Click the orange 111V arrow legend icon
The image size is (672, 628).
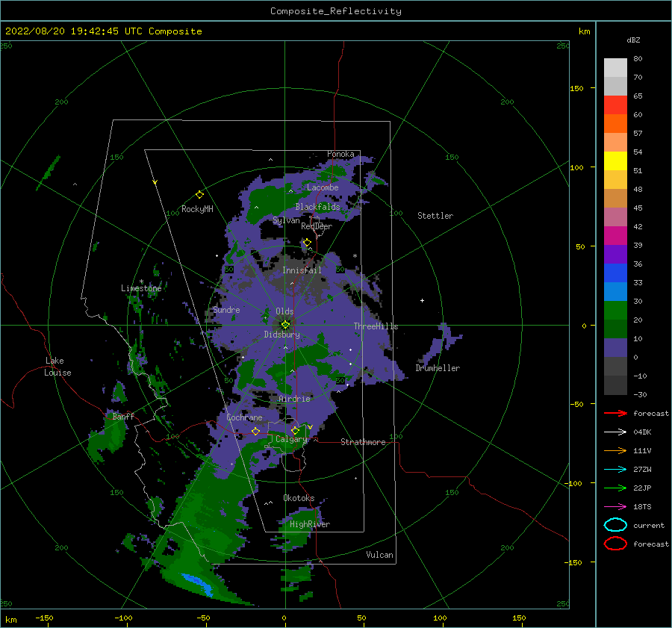[615, 450]
